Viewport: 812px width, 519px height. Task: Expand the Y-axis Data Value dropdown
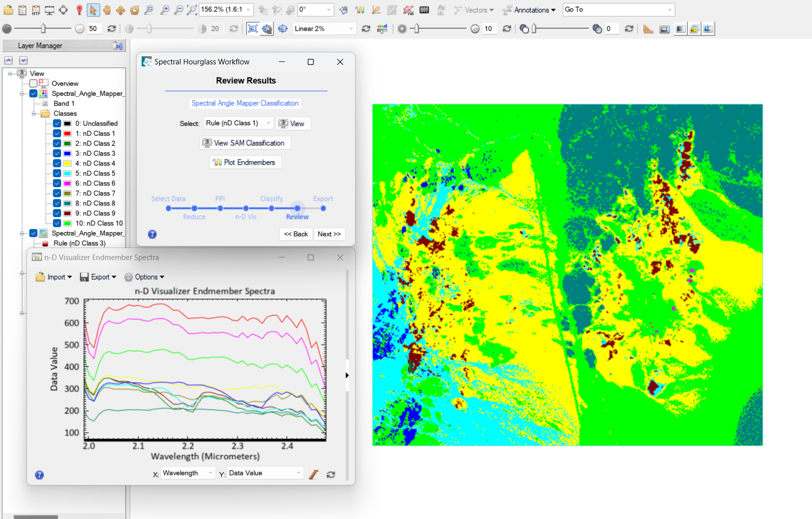(x=265, y=473)
